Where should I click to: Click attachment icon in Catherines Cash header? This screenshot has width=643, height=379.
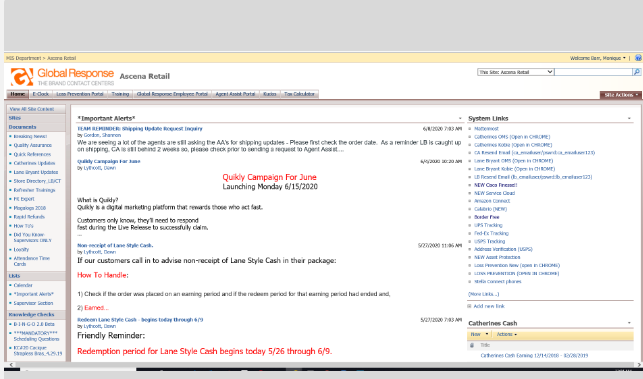472,345
